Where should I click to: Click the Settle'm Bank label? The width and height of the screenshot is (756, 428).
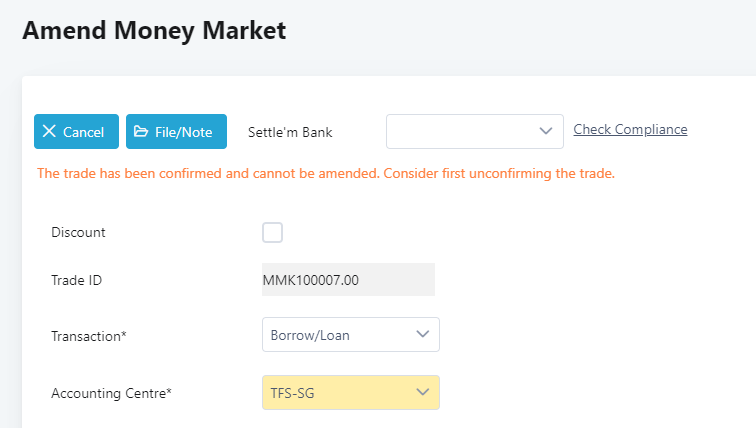[290, 132]
